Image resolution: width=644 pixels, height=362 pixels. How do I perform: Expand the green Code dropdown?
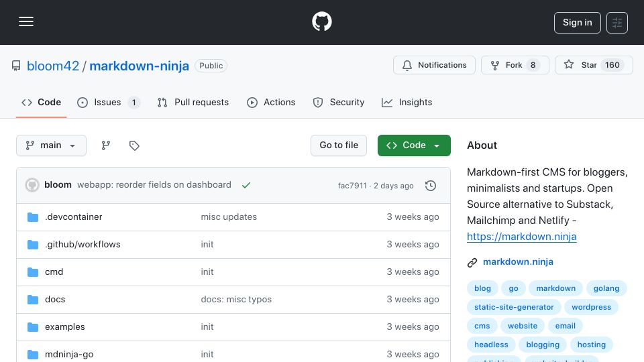pyautogui.click(x=414, y=145)
